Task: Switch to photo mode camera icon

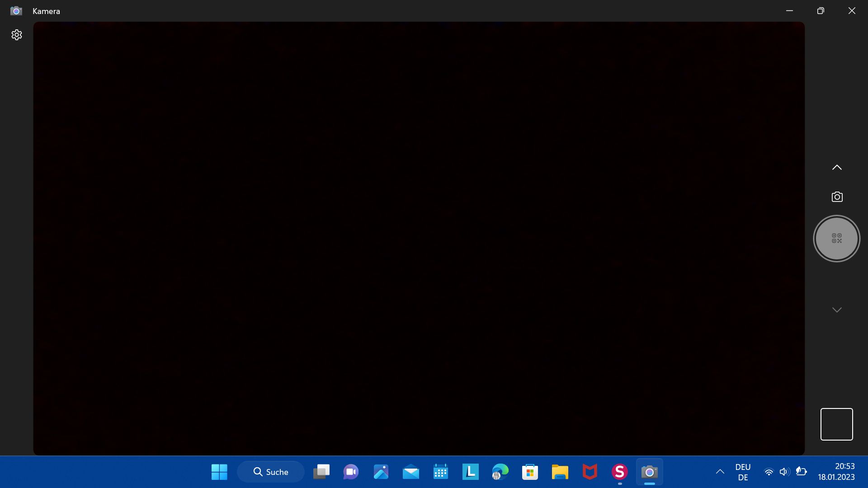Action: pyautogui.click(x=837, y=197)
